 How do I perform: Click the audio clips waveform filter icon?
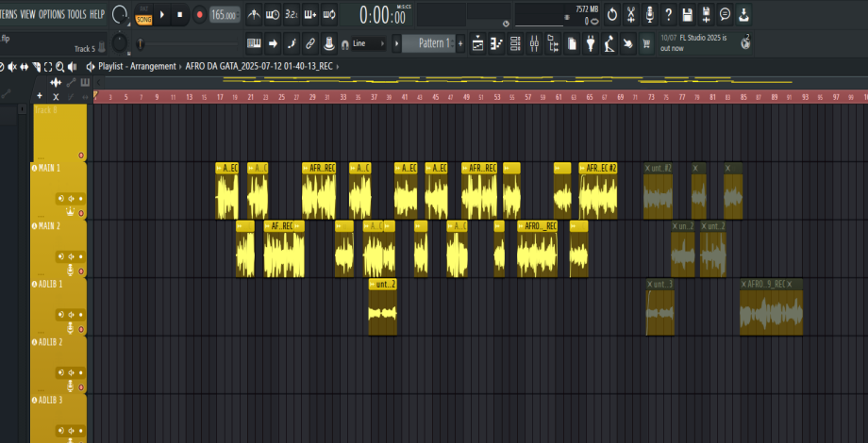click(x=56, y=83)
